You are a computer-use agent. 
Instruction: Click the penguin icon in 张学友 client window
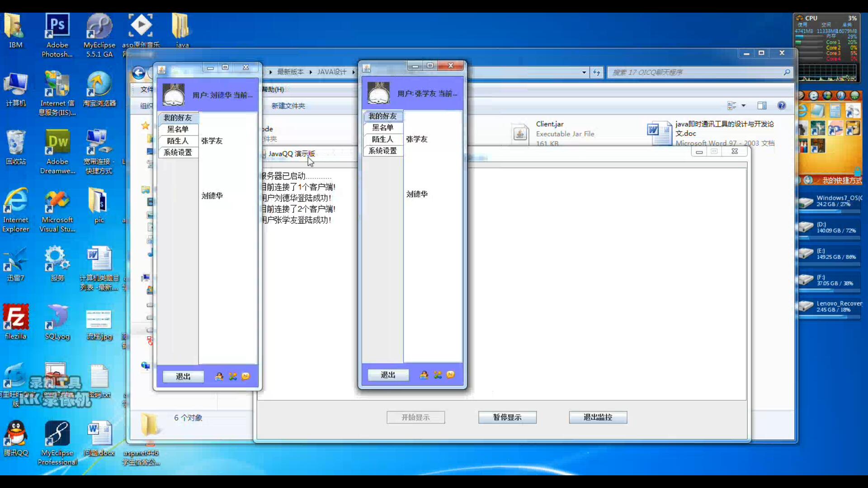tap(424, 375)
